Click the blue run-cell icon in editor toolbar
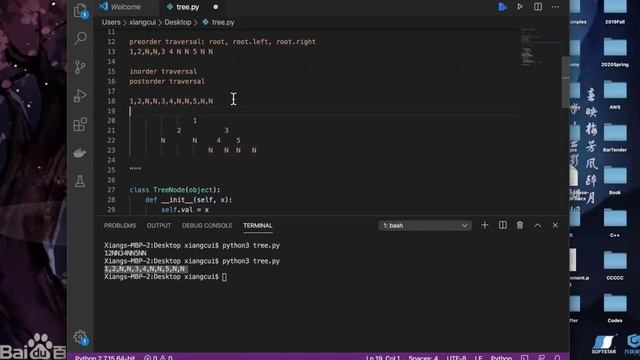Screen dimensions: 640x360 [502, 7]
